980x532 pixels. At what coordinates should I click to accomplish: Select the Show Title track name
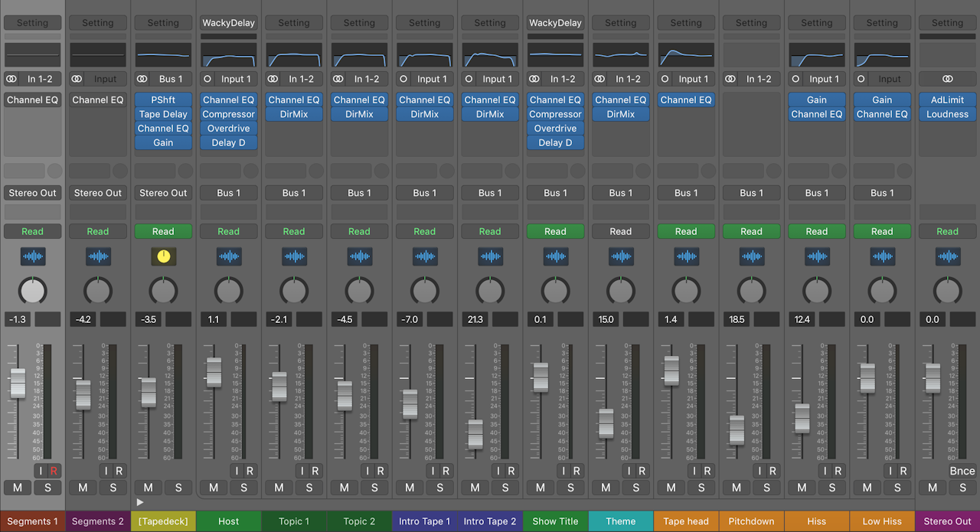pyautogui.click(x=555, y=521)
